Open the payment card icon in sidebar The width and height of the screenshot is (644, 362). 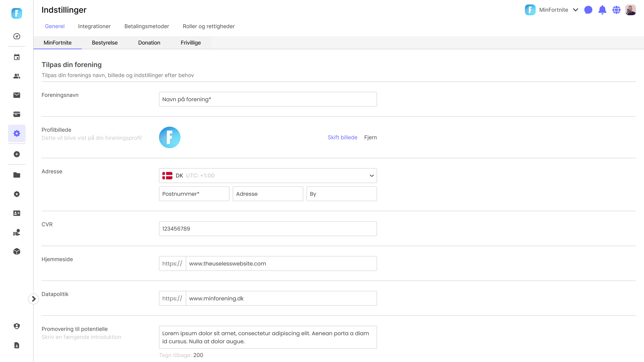[x=17, y=114]
